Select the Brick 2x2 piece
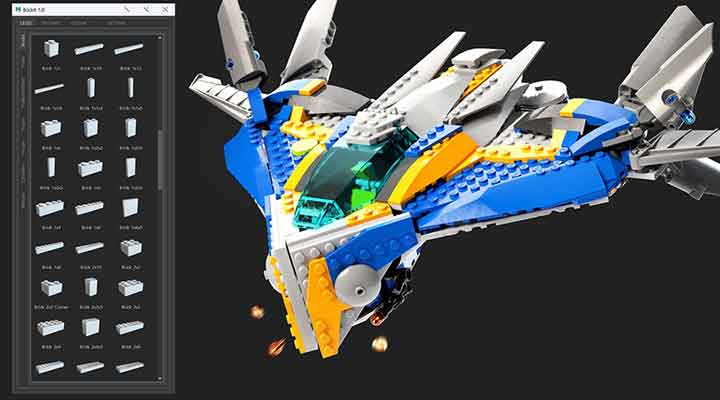The height and width of the screenshot is (400, 720). [129, 248]
